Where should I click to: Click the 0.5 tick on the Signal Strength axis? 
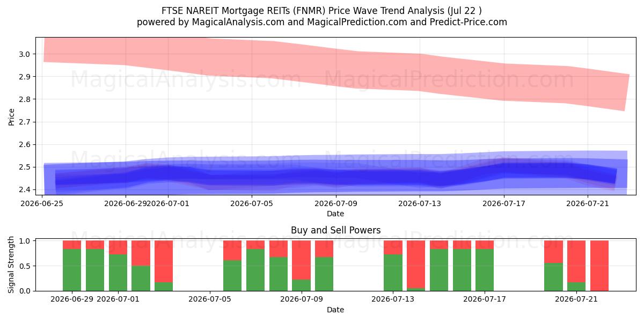pos(25,266)
